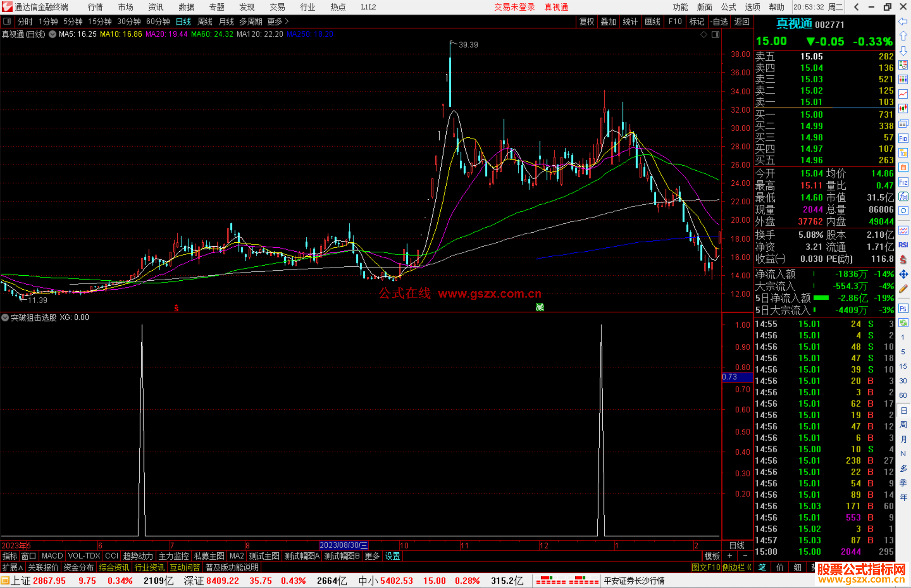The width and height of the screenshot is (911, 588).
Task: Select the pencil drawing tool icon
Action: pyautogui.click(x=903, y=289)
